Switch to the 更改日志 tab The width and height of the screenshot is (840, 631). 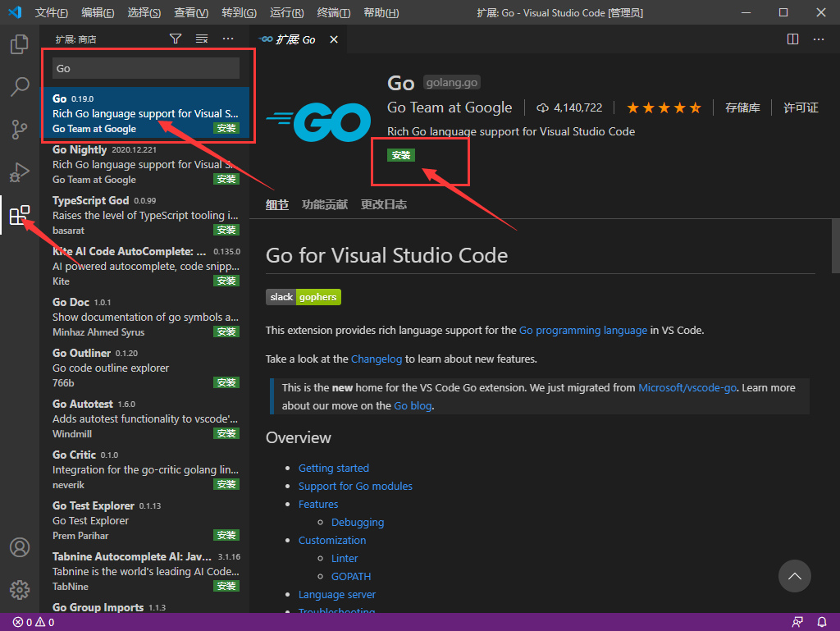click(383, 204)
